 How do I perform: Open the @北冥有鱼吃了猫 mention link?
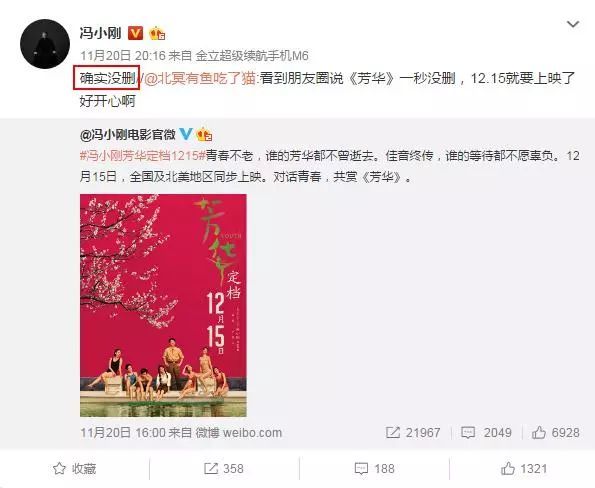199,78
